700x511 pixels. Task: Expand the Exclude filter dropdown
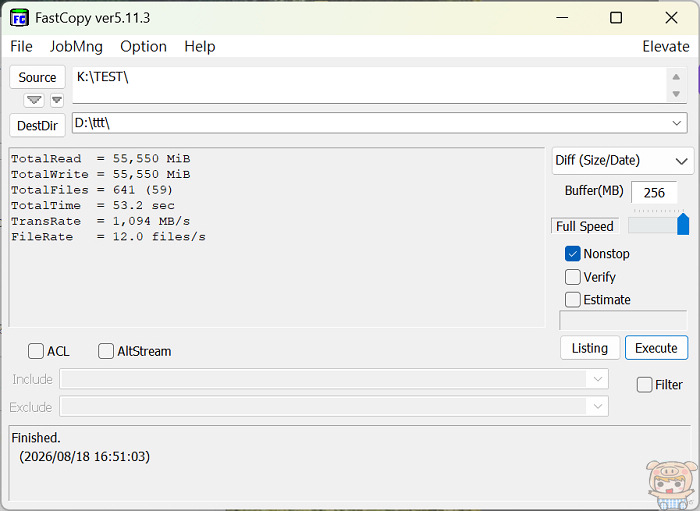pyautogui.click(x=598, y=407)
